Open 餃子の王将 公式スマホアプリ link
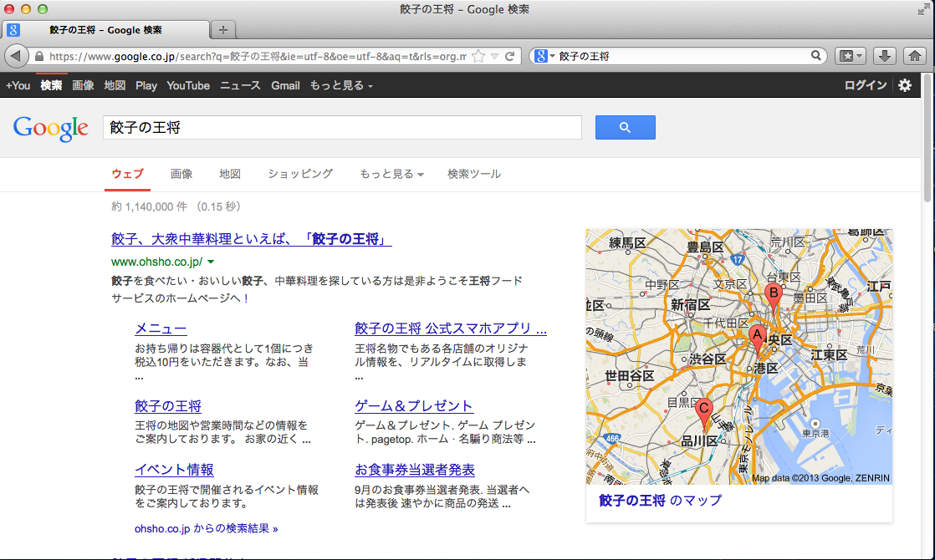This screenshot has height=560, width=935. pyautogui.click(x=450, y=328)
